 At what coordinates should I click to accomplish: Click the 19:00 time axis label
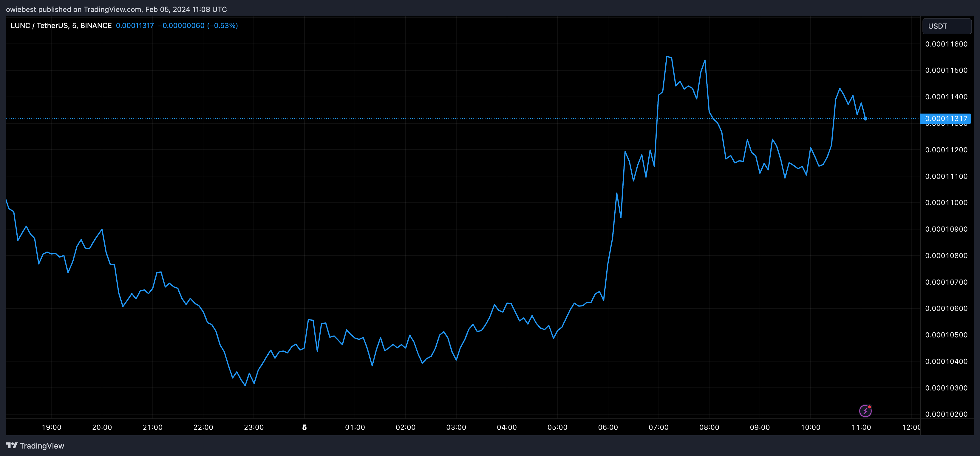(x=51, y=427)
